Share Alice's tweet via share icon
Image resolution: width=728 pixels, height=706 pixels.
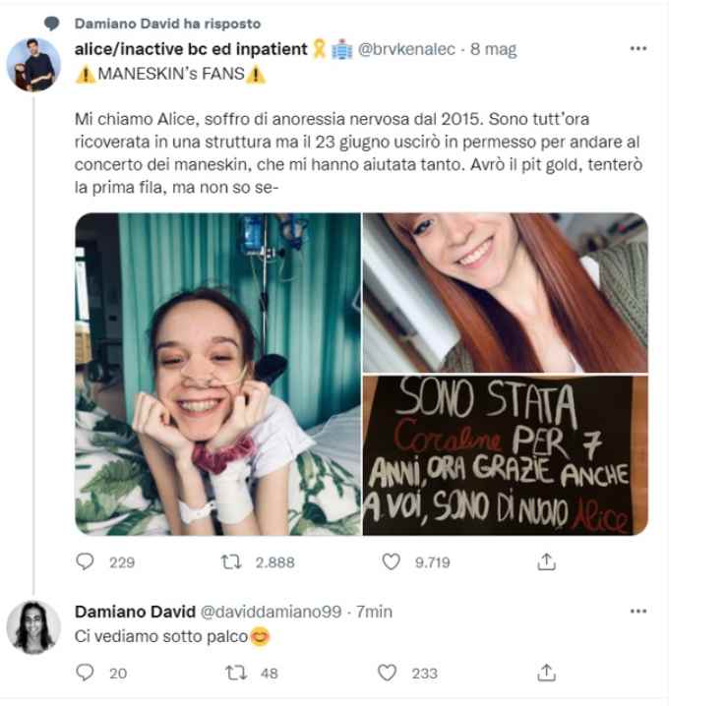(x=548, y=561)
